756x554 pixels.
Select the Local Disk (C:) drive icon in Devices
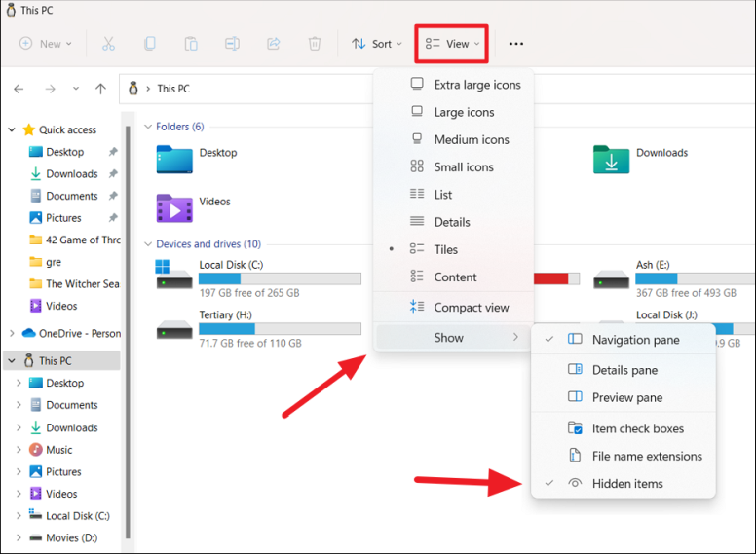[174, 274]
